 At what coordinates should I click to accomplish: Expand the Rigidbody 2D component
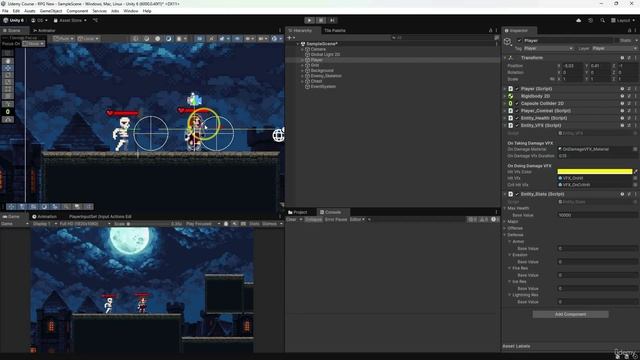pyautogui.click(x=505, y=96)
